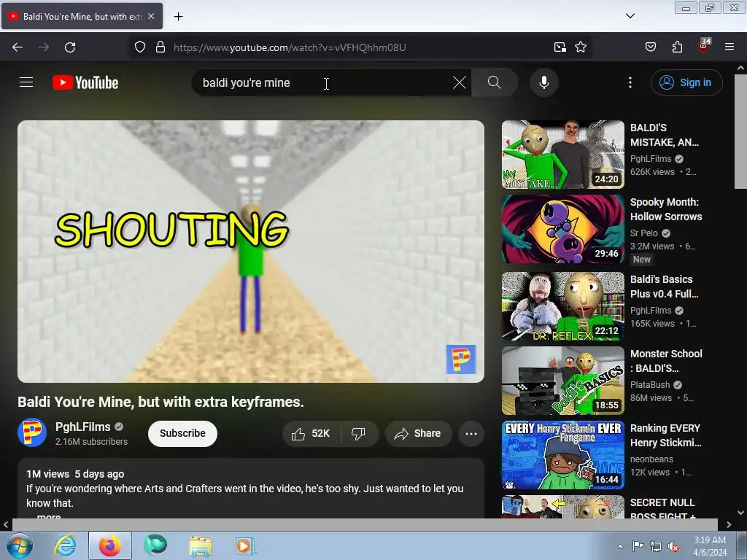Open the PlataBush channel name
747x560 pixels.
coord(650,384)
